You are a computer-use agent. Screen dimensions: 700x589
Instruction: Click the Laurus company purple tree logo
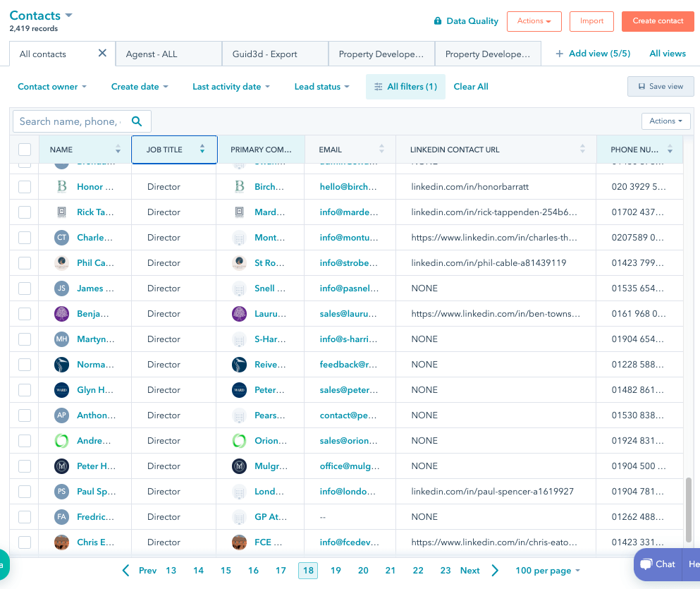tap(239, 314)
